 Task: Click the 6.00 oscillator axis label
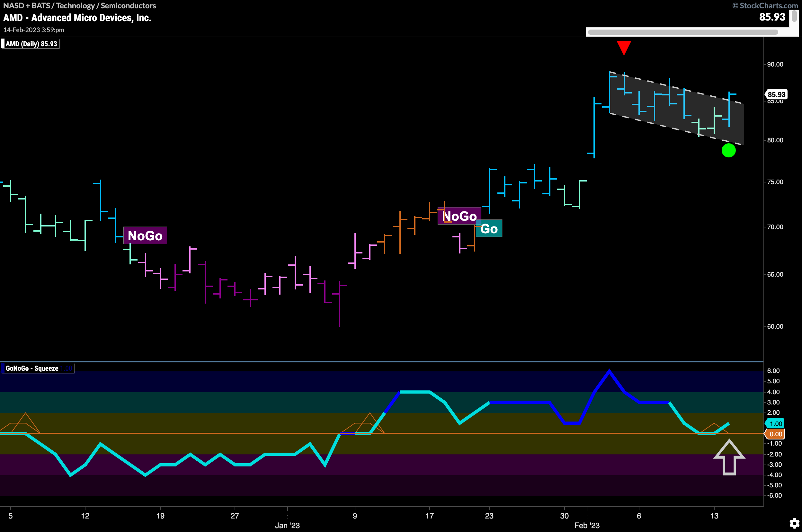(x=773, y=371)
